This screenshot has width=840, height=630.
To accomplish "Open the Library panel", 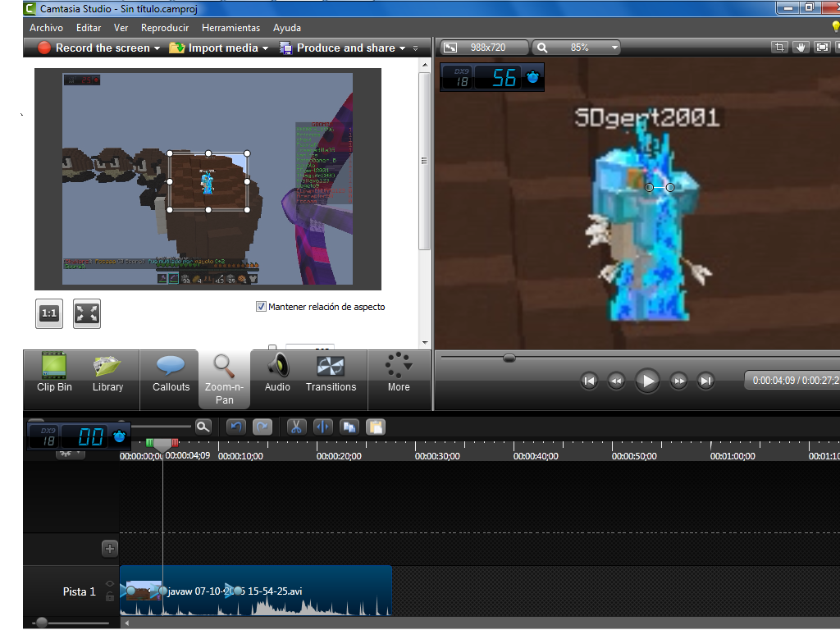I will click(x=107, y=373).
